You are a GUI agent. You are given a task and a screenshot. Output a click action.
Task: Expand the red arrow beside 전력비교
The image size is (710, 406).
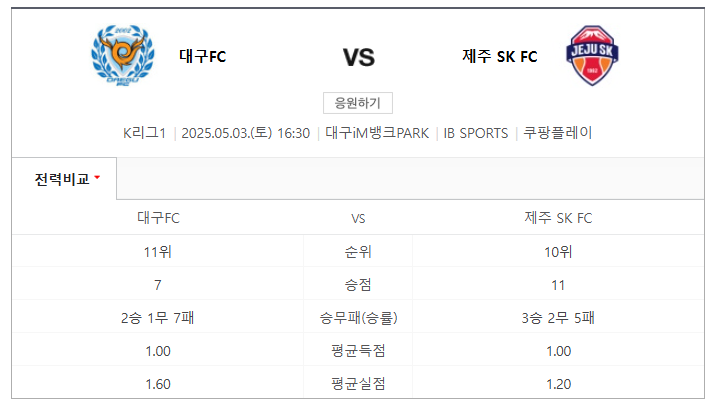pyautogui.click(x=97, y=178)
